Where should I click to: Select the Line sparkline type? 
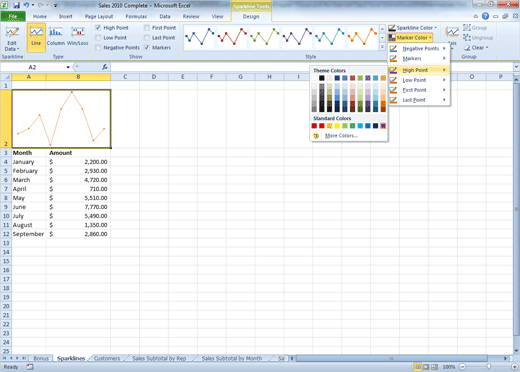point(36,37)
